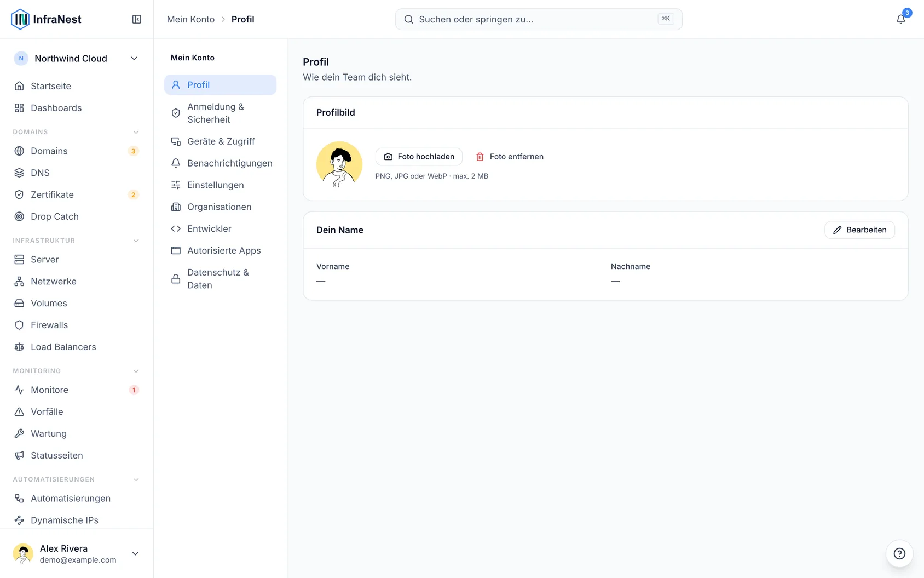Image resolution: width=924 pixels, height=578 pixels.
Task: Click the Drop Catch target icon
Action: pos(19,216)
